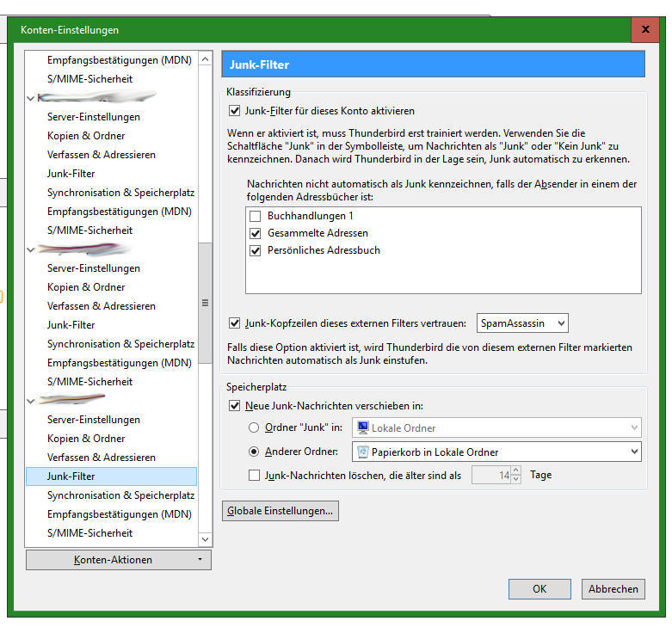Enable Junk-Nachrichten löschen older than checkbox
This screenshot has height=627, width=672.
254,476
